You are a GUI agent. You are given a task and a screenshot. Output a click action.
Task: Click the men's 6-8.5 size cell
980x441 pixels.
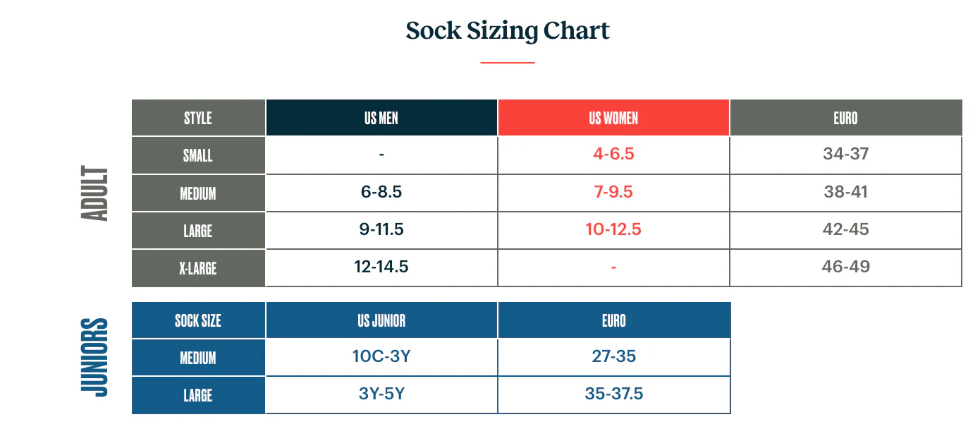pyautogui.click(x=381, y=192)
